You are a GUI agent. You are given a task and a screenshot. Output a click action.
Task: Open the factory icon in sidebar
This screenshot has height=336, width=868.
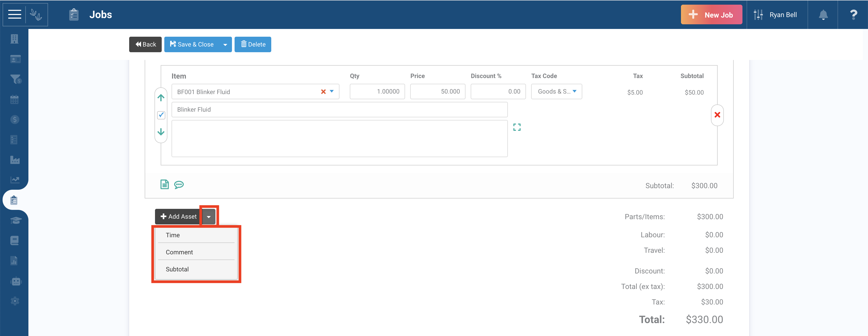(15, 160)
